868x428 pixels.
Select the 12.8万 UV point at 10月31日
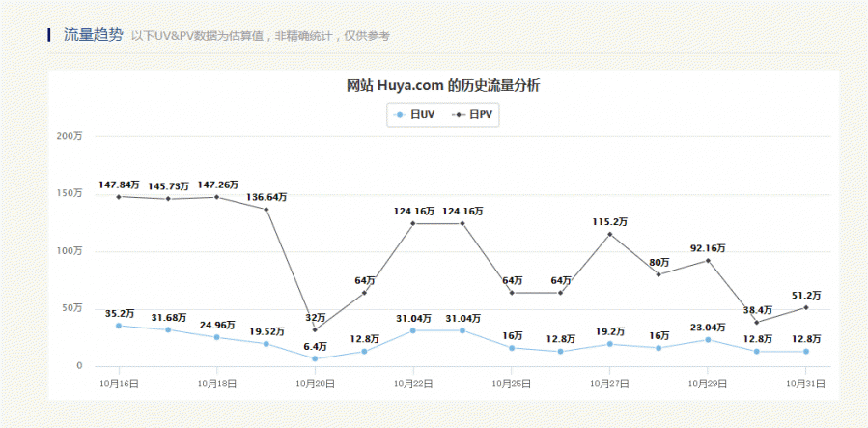(805, 351)
